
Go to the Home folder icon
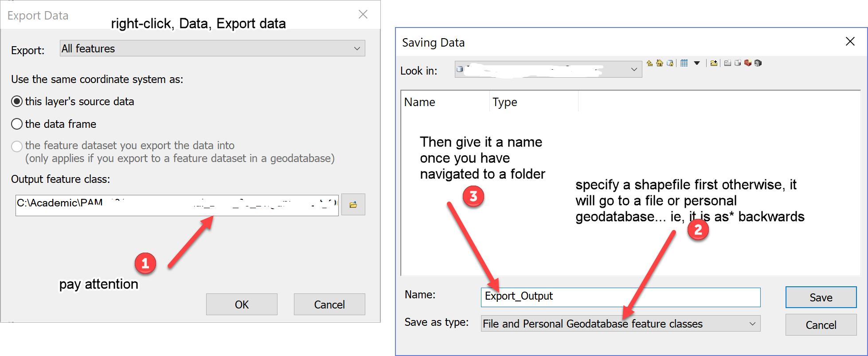660,63
